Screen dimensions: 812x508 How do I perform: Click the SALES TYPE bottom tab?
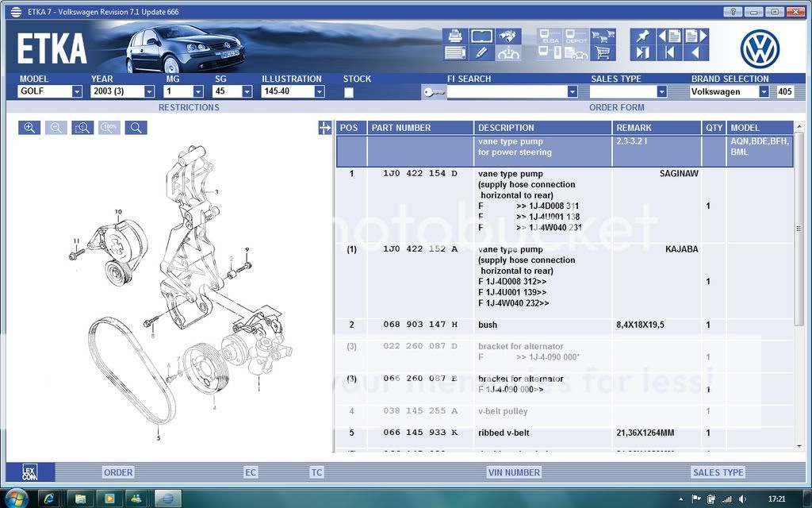click(717, 471)
